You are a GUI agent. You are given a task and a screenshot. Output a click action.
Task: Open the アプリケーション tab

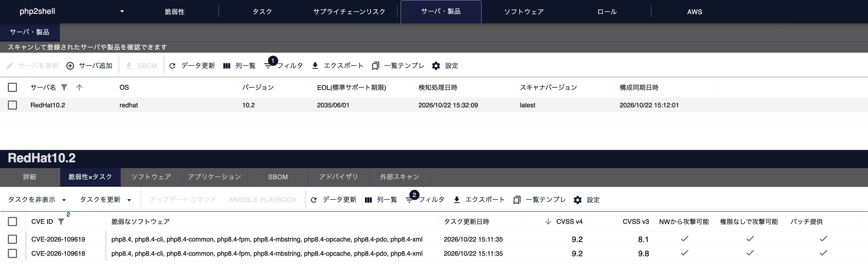point(215,177)
